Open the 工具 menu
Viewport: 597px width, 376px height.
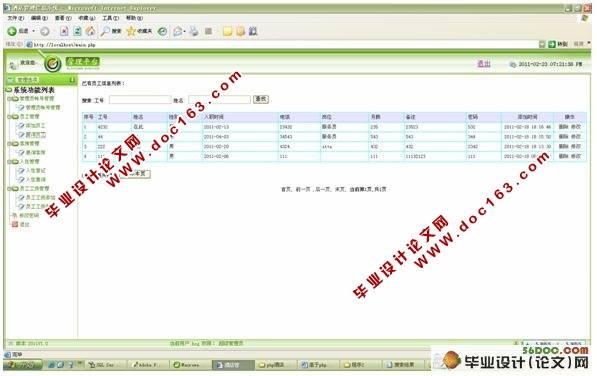click(x=110, y=18)
